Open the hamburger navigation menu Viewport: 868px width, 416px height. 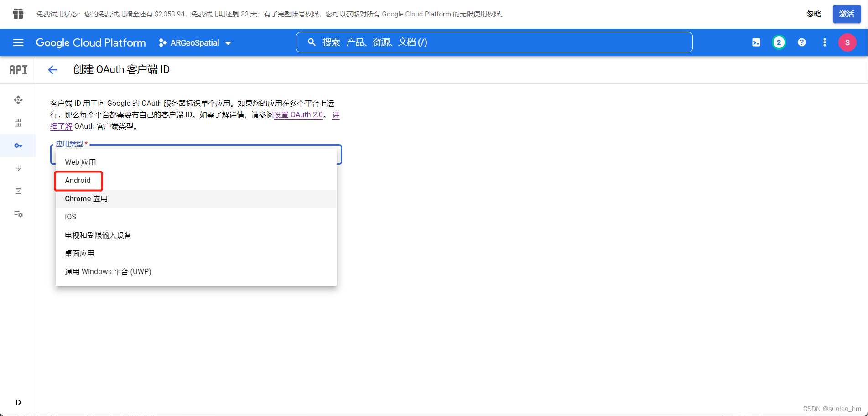point(18,42)
